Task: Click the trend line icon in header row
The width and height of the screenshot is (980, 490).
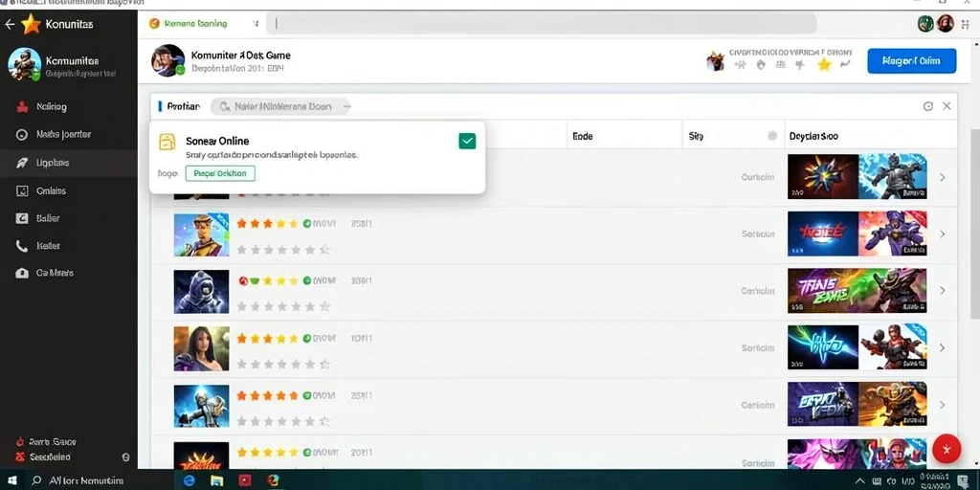Action: [x=845, y=64]
